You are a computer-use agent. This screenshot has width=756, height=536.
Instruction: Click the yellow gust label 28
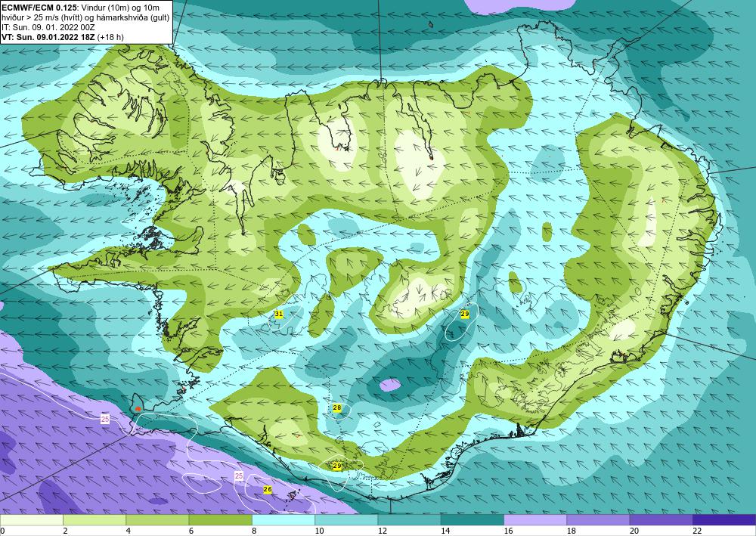[337, 408]
